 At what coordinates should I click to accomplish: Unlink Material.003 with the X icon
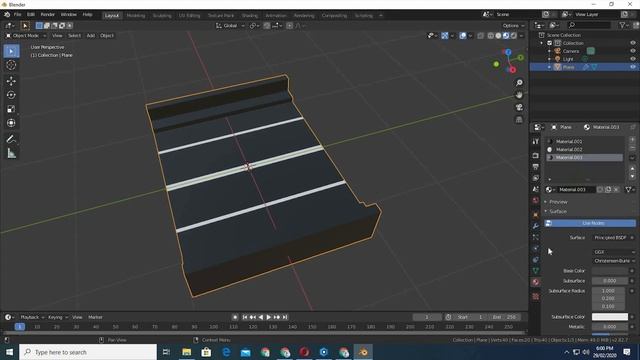click(x=617, y=189)
